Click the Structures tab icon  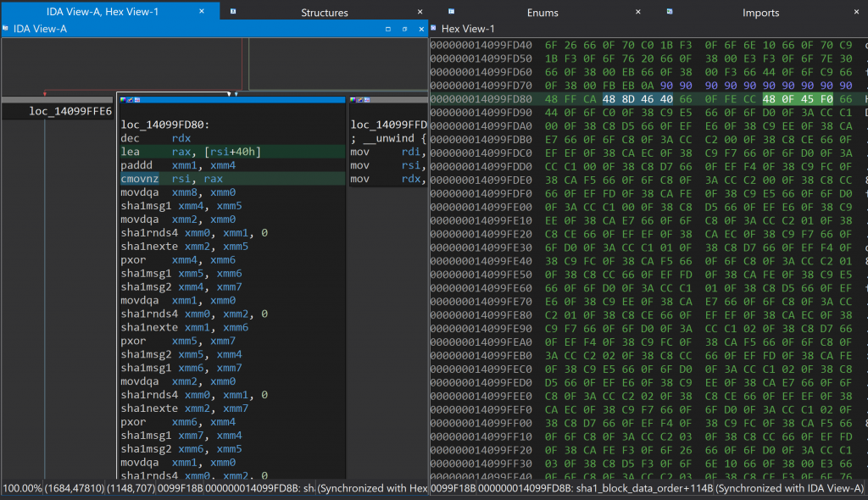(233, 11)
